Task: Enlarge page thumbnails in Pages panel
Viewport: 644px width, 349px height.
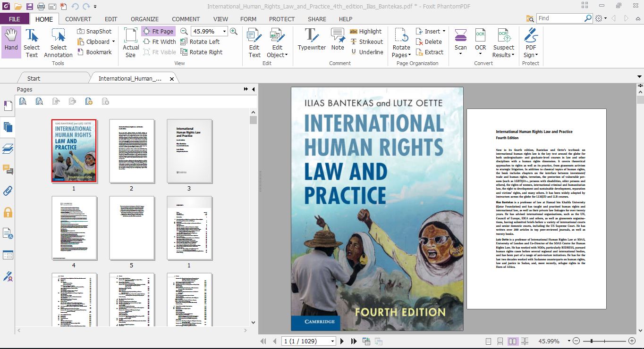Action: coord(23,101)
